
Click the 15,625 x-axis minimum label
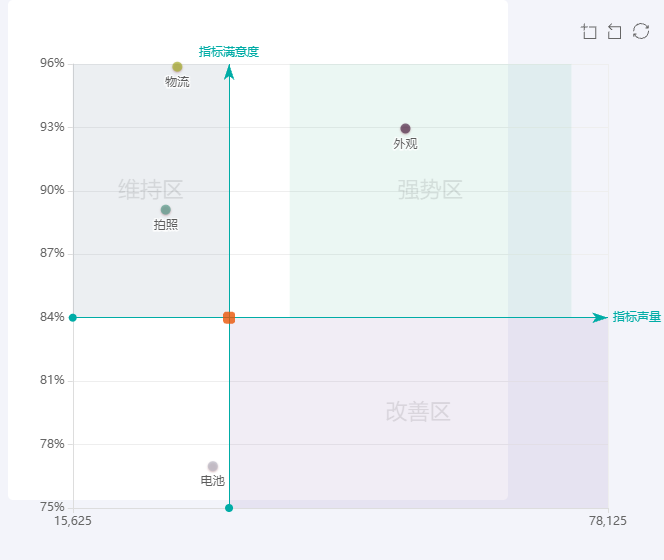[73, 521]
